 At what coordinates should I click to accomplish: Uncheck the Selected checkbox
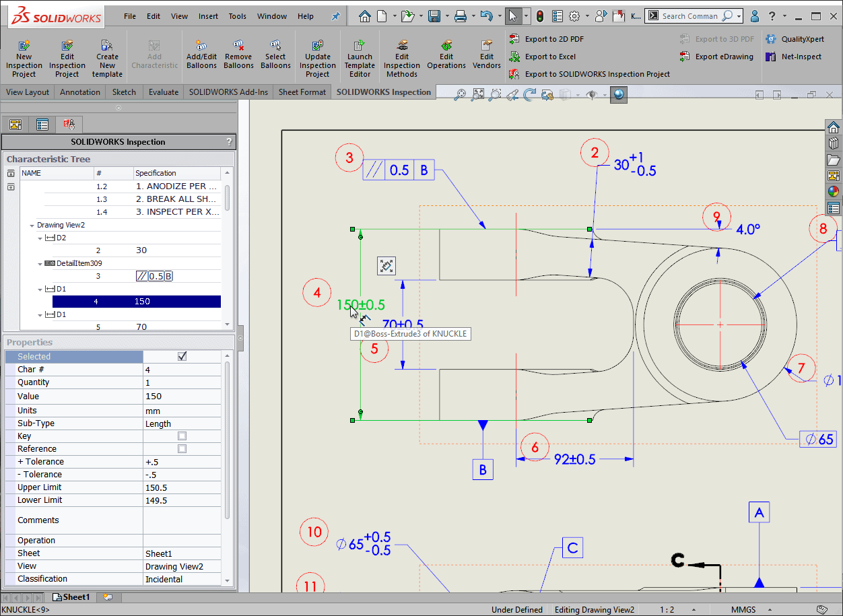(182, 356)
